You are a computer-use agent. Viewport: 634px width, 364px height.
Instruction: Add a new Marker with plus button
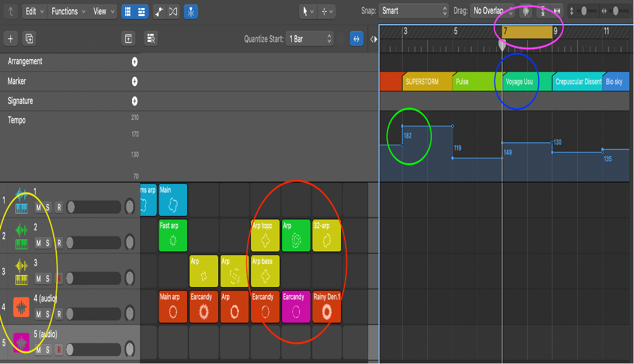click(134, 82)
